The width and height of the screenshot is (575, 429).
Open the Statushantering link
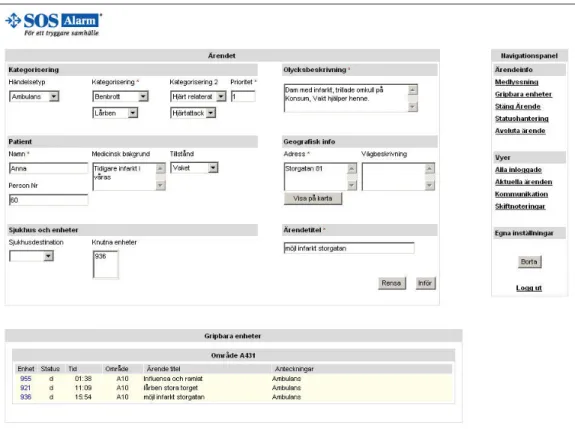point(521,118)
